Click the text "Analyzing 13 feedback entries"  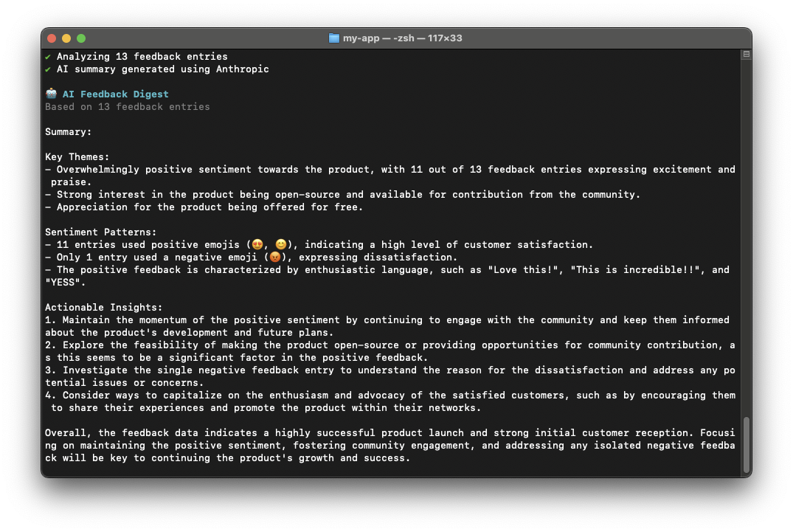tap(142, 57)
